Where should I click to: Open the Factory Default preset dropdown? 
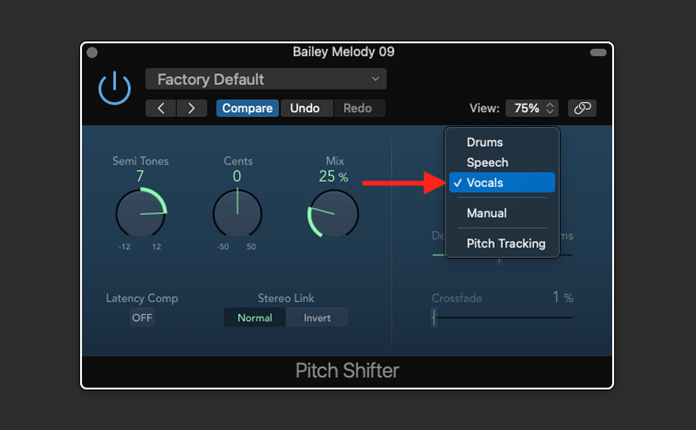pos(266,79)
